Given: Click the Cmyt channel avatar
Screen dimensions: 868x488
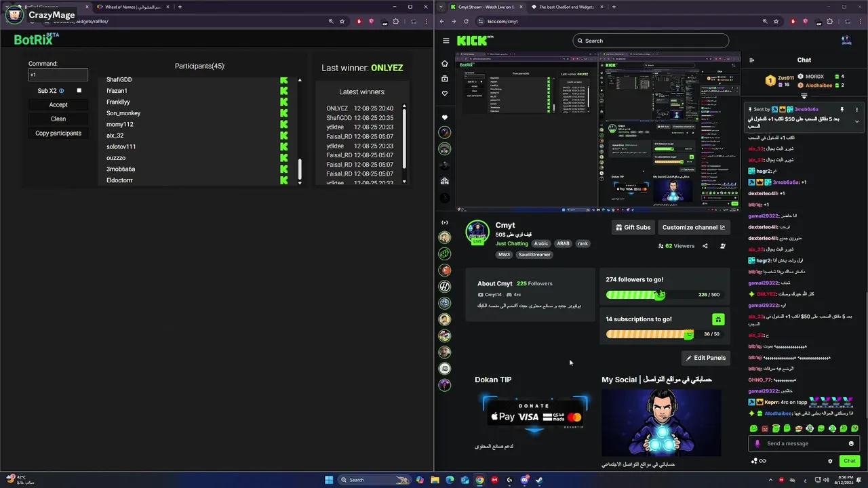Looking at the screenshot, I should [477, 231].
